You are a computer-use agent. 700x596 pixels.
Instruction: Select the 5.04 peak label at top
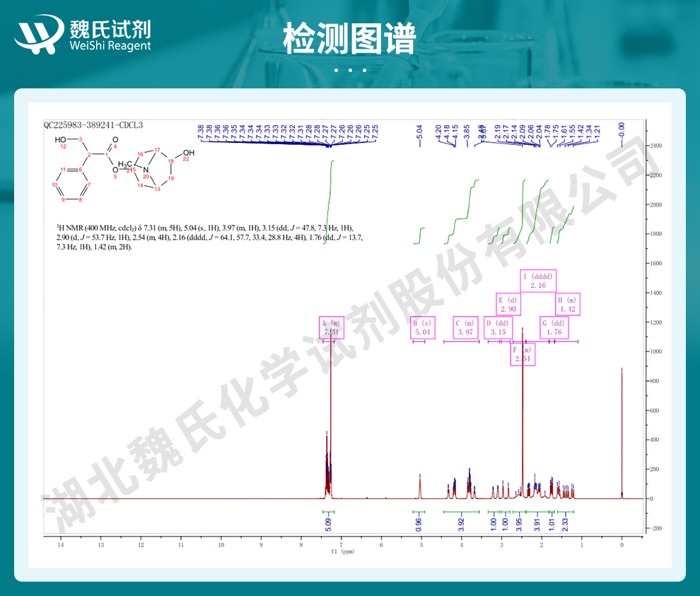(x=419, y=131)
